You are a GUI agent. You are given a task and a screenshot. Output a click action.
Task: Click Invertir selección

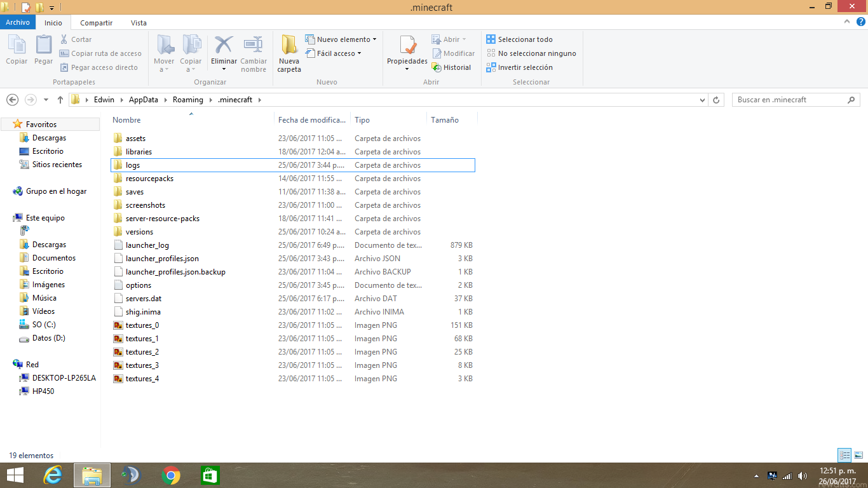tap(519, 67)
